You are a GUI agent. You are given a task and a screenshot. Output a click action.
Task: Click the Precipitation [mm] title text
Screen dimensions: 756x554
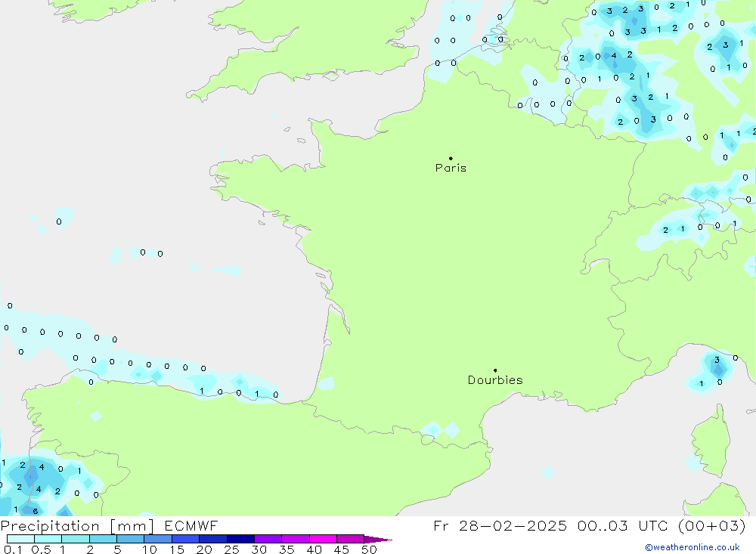click(77, 526)
